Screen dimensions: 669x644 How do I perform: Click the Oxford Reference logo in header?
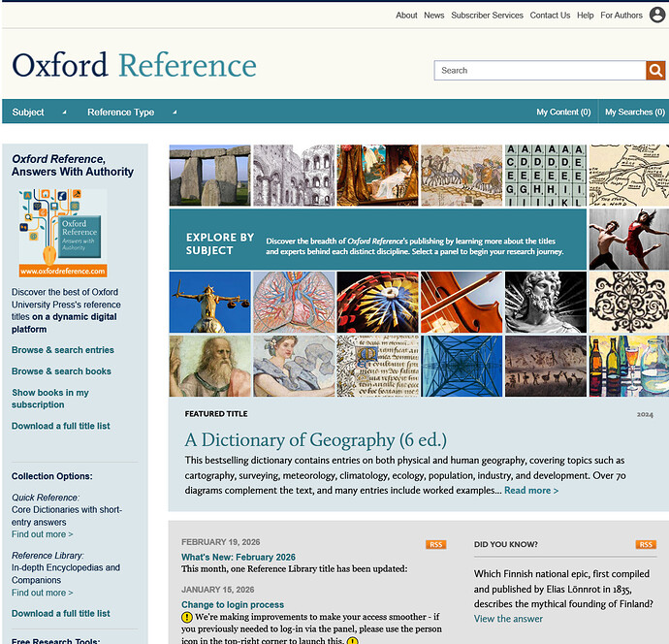[134, 66]
